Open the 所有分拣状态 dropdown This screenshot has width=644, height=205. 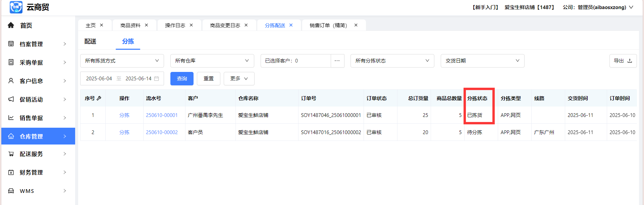pyautogui.click(x=392, y=61)
